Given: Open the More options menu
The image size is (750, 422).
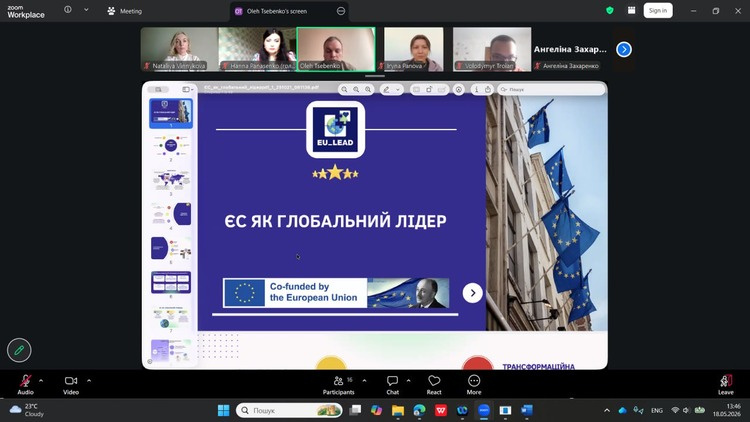Looking at the screenshot, I should pos(474,384).
